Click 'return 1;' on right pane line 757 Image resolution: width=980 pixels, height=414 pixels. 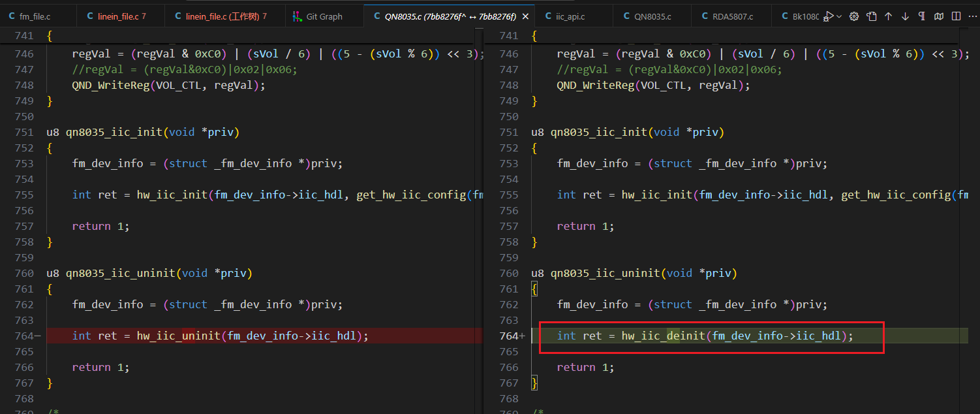coord(586,226)
